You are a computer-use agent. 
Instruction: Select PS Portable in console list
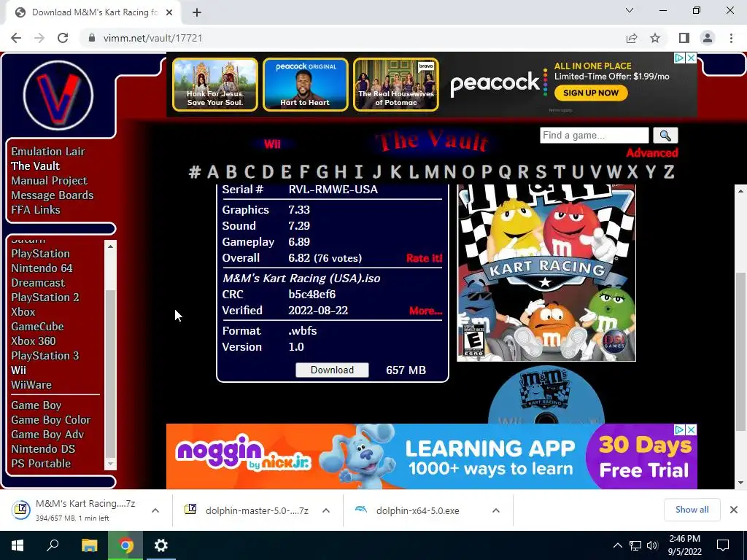tap(41, 464)
